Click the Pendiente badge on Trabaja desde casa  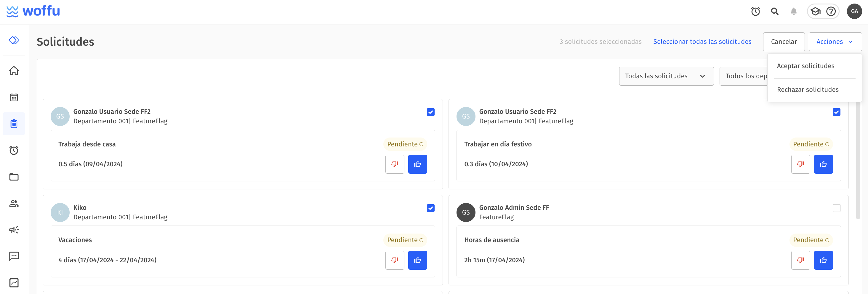405,144
